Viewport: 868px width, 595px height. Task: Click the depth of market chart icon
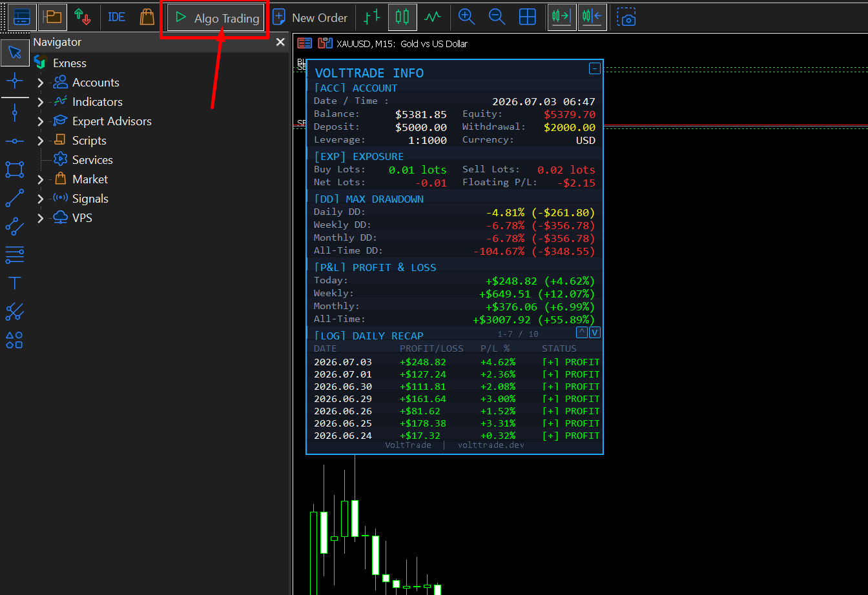(x=325, y=43)
